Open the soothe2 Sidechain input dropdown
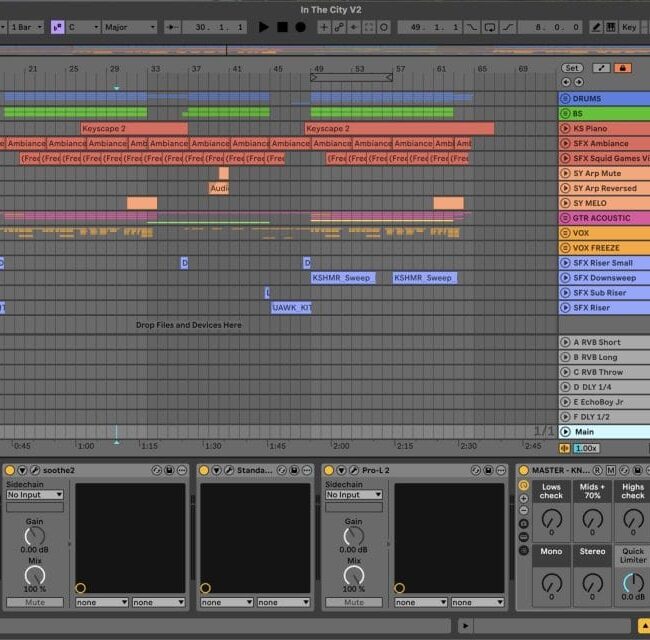Screen dimensions: 650x640 click(x=34, y=495)
